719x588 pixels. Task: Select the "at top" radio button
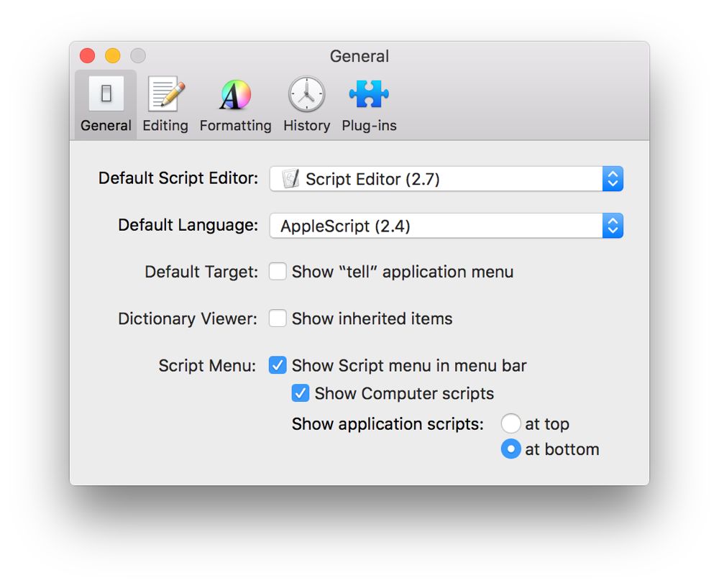(510, 424)
